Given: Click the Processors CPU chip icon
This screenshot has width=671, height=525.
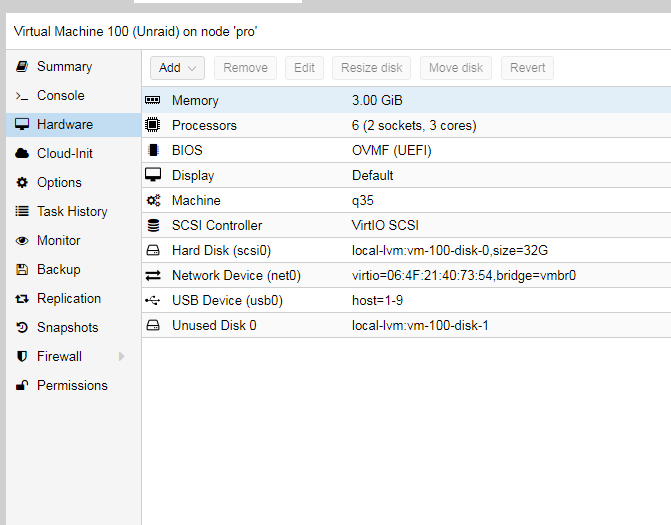Looking at the screenshot, I should pyautogui.click(x=152, y=125).
